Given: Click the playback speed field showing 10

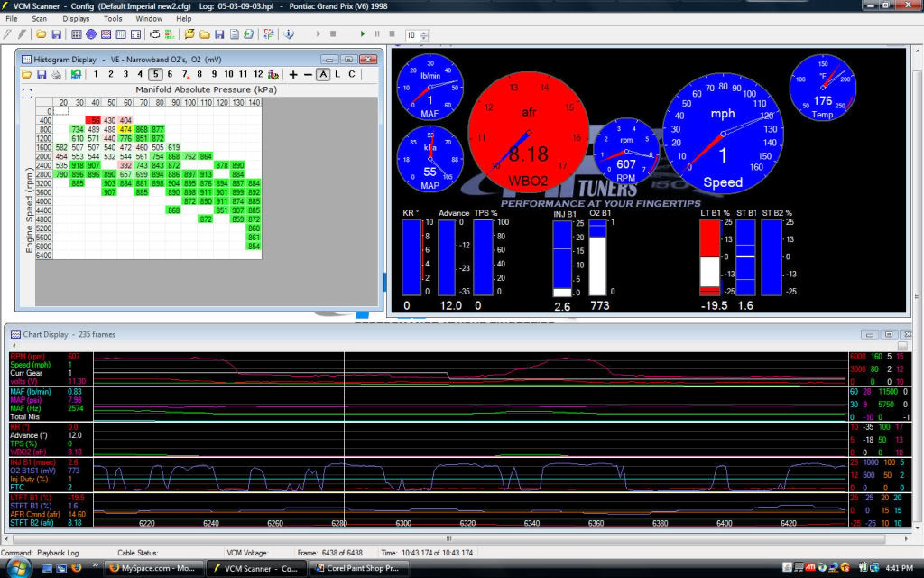Looking at the screenshot, I should (411, 35).
